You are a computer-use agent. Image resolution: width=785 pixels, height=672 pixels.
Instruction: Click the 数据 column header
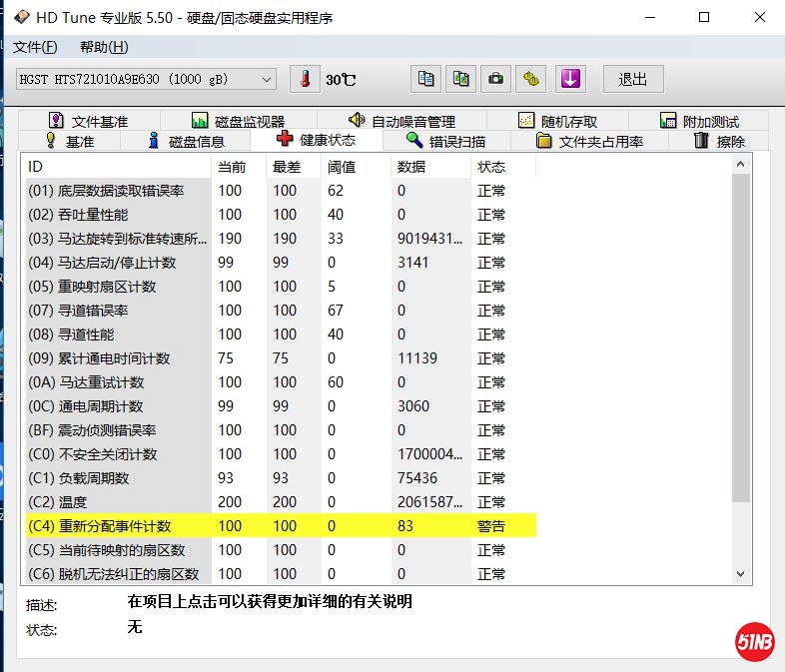coord(411,167)
